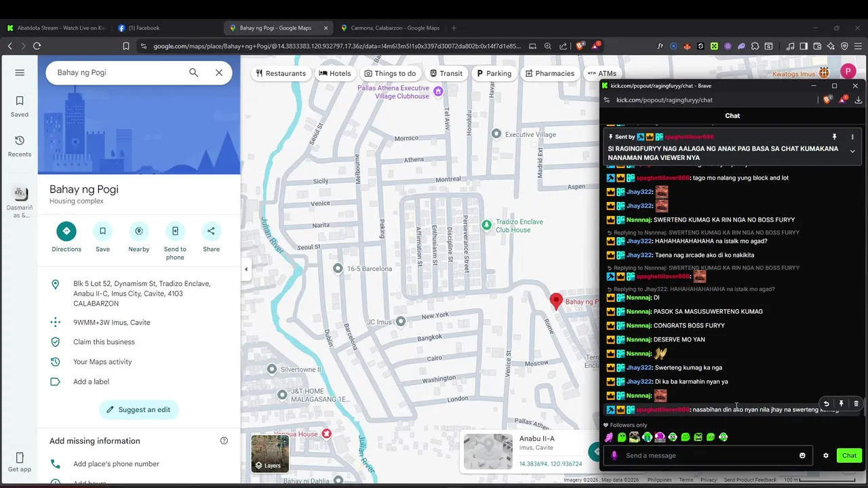Open the extensions puzzle icon

click(x=755, y=46)
